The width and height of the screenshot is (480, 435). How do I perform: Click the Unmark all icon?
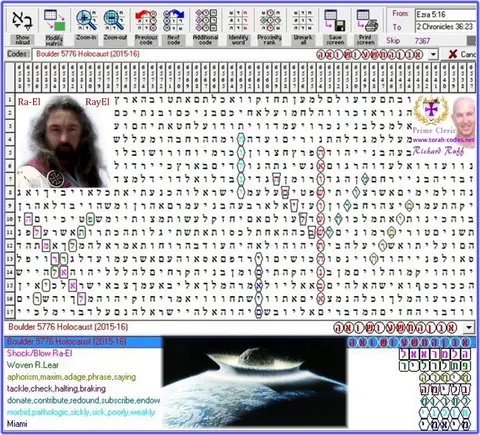[302, 21]
